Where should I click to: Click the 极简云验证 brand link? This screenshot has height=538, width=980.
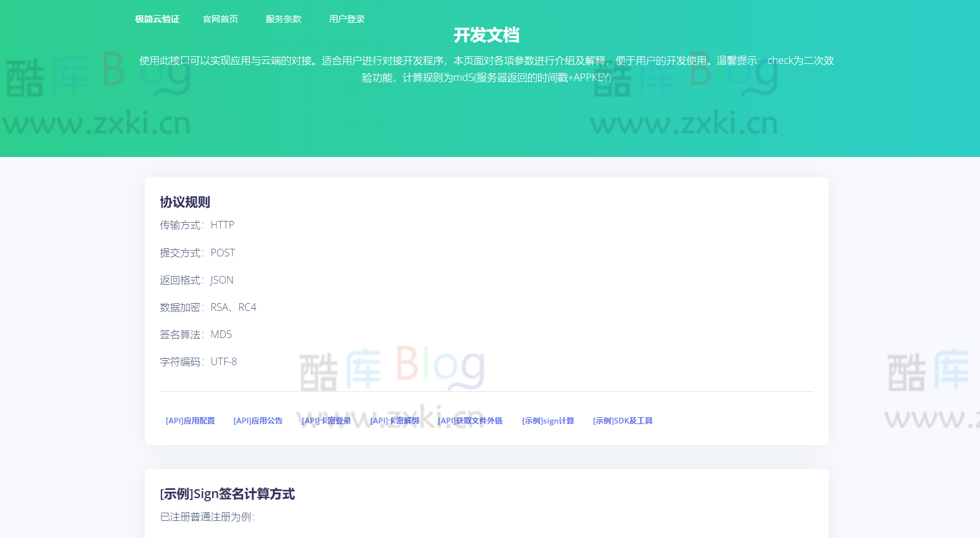[156, 19]
